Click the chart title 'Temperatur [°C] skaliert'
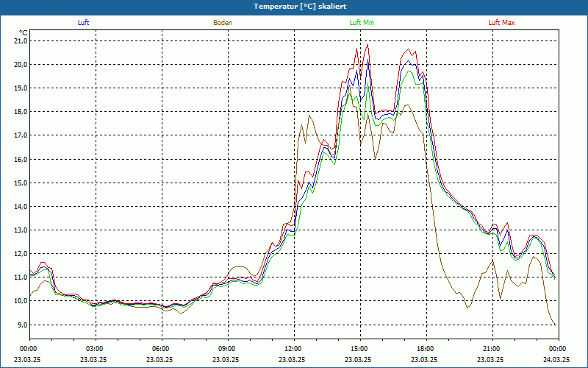The image size is (588, 368). (x=300, y=7)
